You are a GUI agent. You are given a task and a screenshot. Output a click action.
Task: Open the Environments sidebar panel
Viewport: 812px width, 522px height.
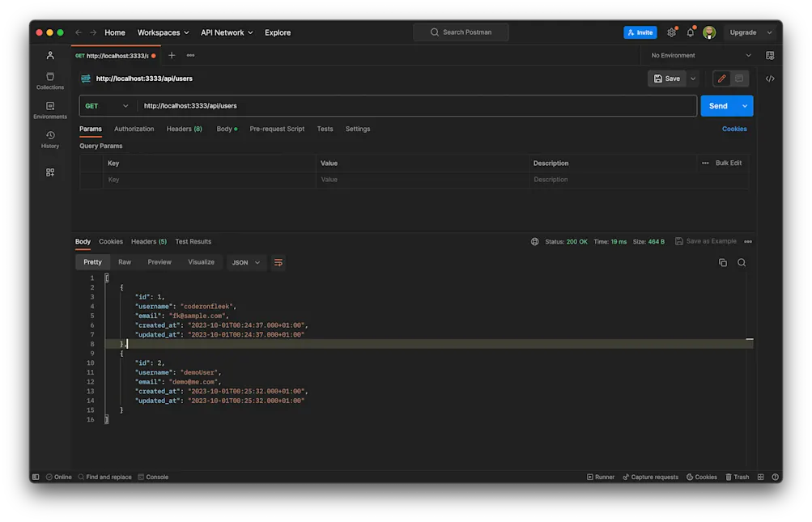point(50,110)
